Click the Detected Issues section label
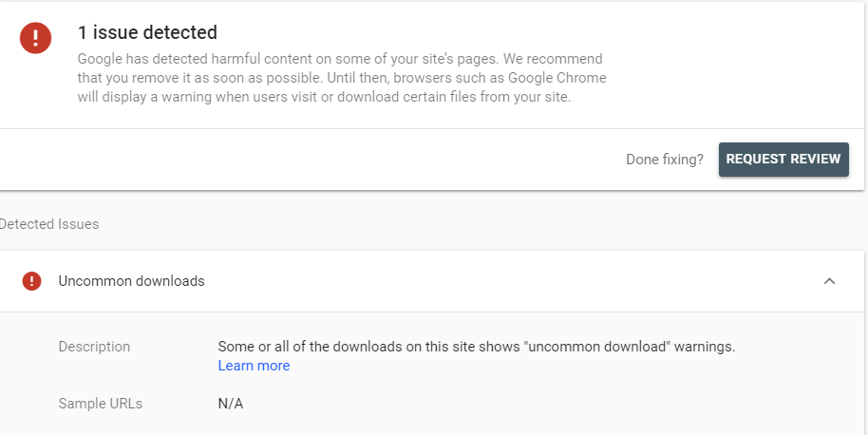The image size is (868, 435). pos(49,224)
